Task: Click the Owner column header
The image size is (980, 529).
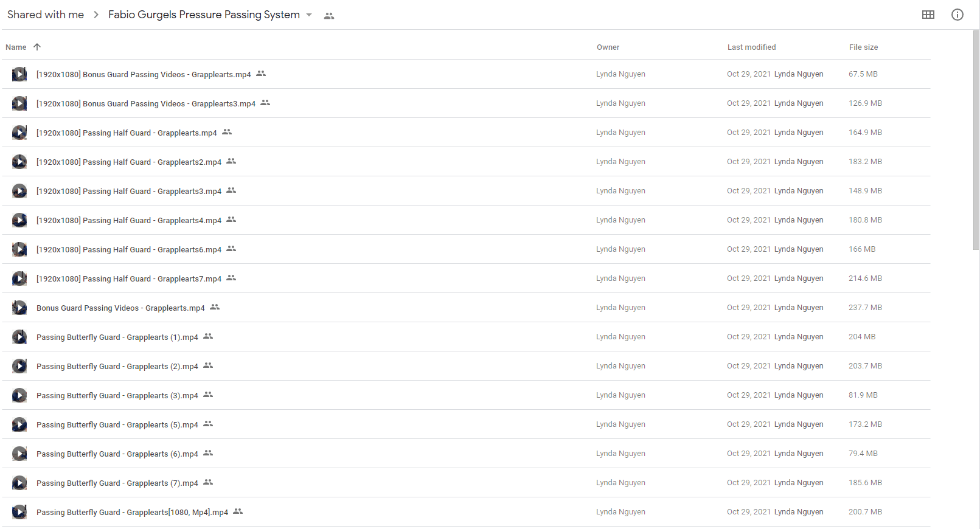Action: [x=608, y=47]
